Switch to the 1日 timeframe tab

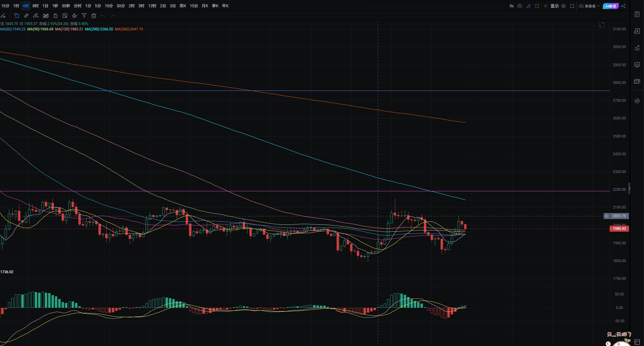pos(45,6)
